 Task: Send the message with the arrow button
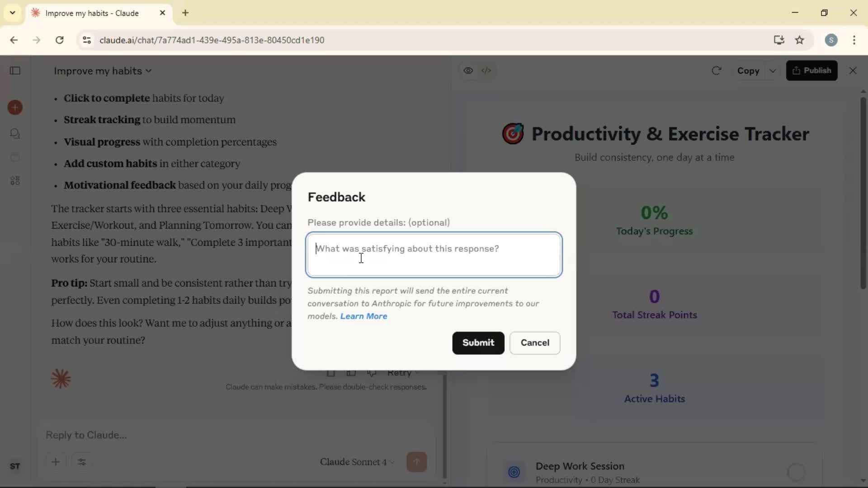click(416, 462)
